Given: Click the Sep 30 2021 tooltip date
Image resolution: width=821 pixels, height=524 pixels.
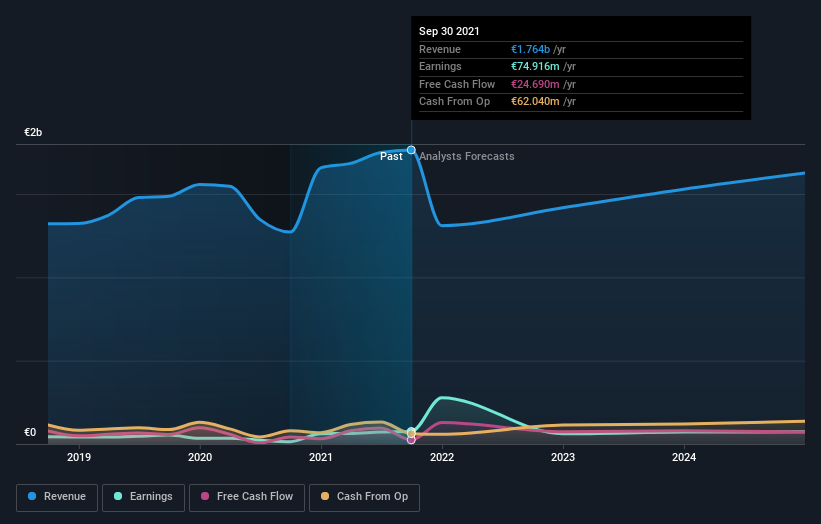Looking at the screenshot, I should [x=449, y=31].
